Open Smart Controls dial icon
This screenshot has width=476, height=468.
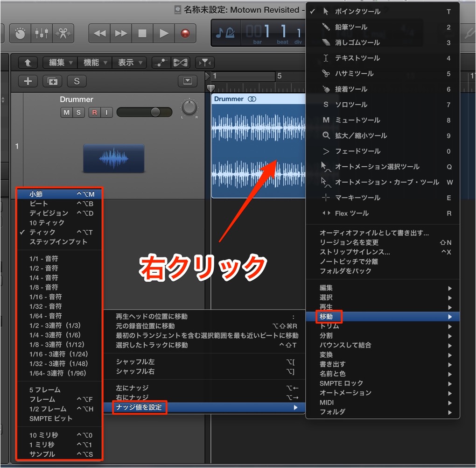pyautogui.click(x=21, y=34)
